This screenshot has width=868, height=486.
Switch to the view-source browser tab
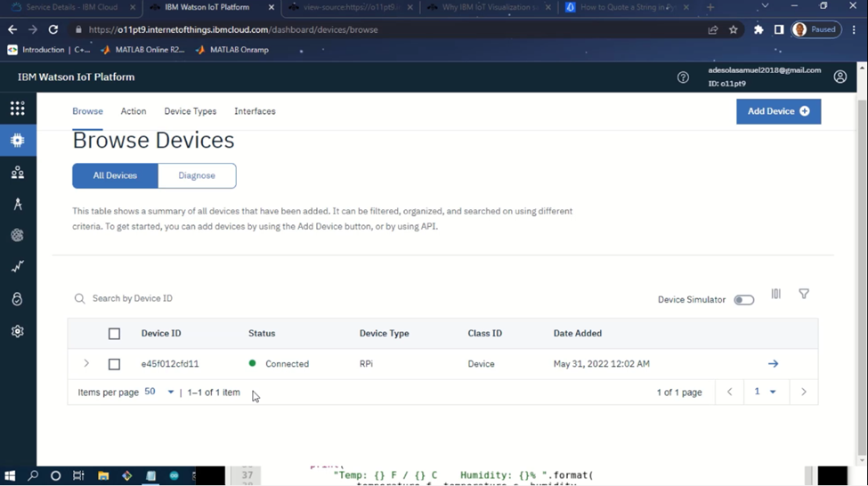pos(350,7)
